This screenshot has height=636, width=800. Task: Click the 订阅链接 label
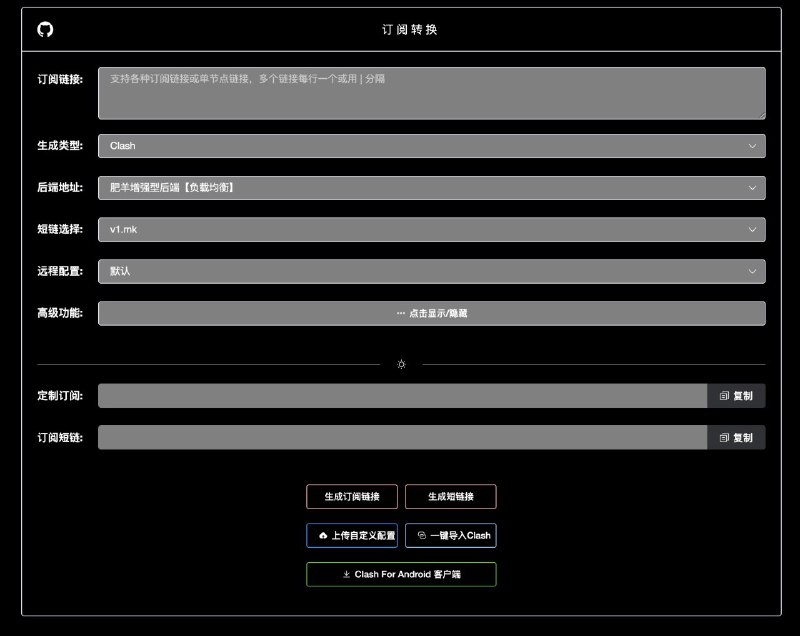tap(60, 79)
